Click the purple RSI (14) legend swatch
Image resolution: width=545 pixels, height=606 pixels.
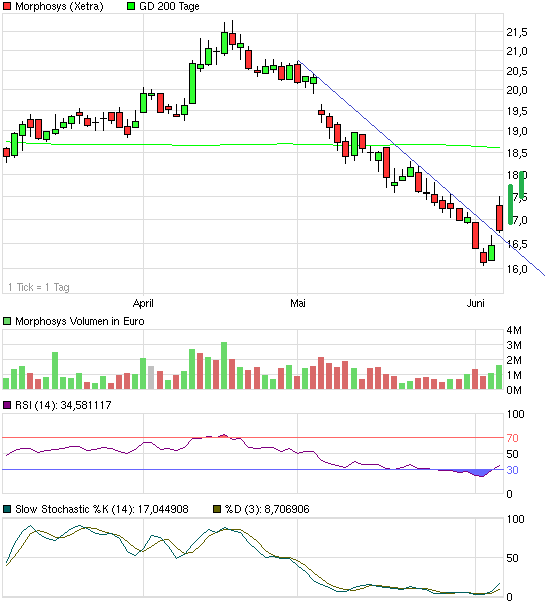point(7,405)
